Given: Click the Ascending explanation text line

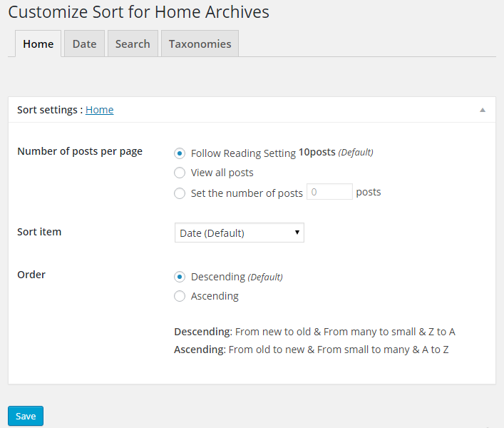Looking at the screenshot, I should point(311,350).
